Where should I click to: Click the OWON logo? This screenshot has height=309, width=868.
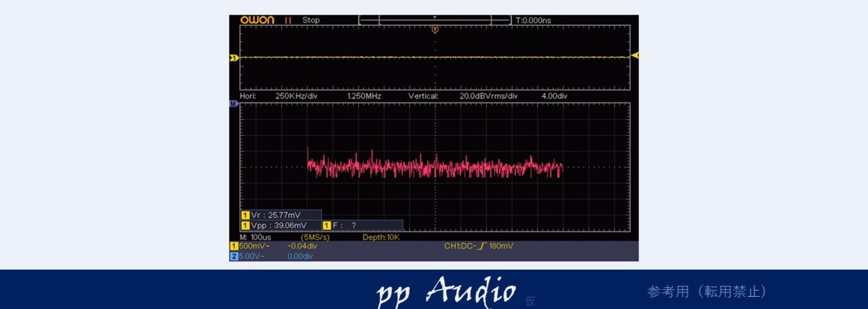point(257,20)
